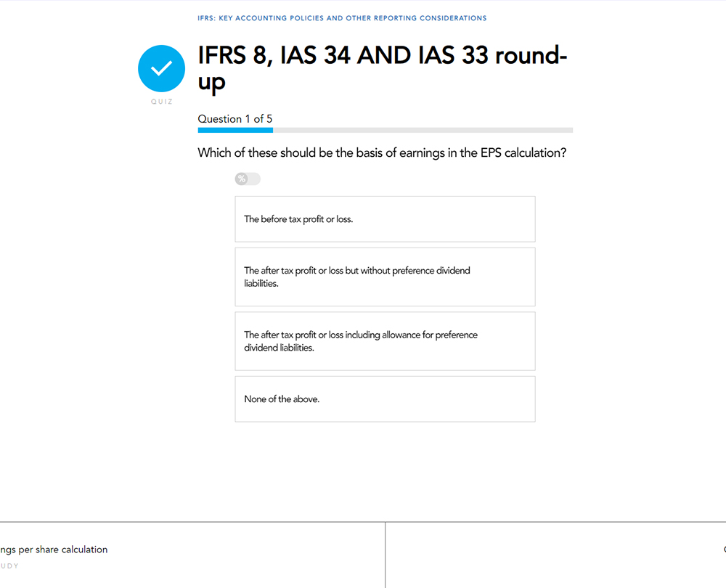This screenshot has width=726, height=588.
Task: Click the QUIZ label under the badge
Action: 161,102
